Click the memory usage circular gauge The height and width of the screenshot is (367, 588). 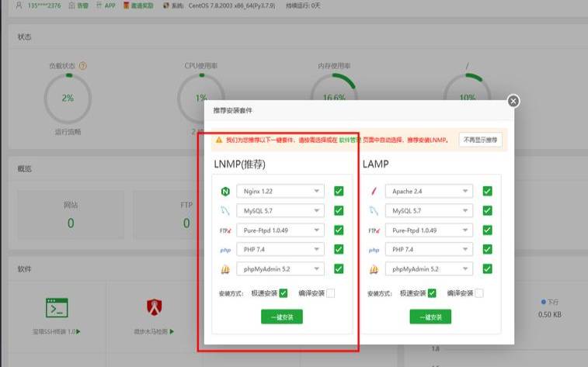click(x=334, y=95)
